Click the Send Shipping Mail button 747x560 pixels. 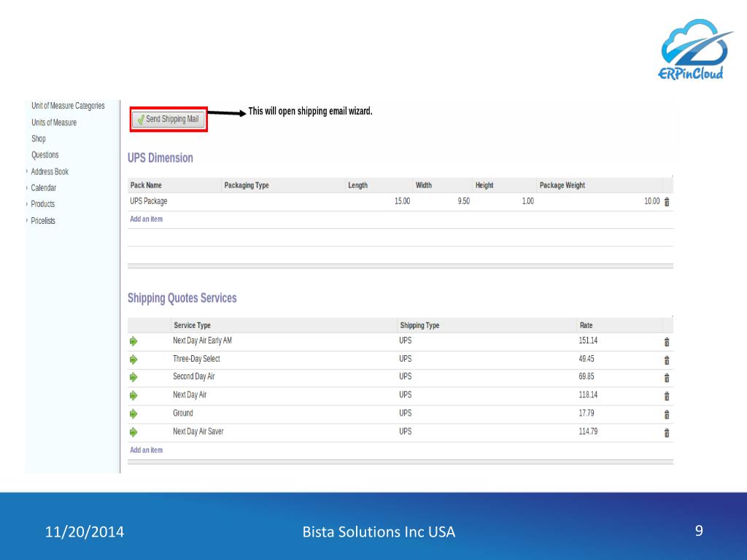169,119
